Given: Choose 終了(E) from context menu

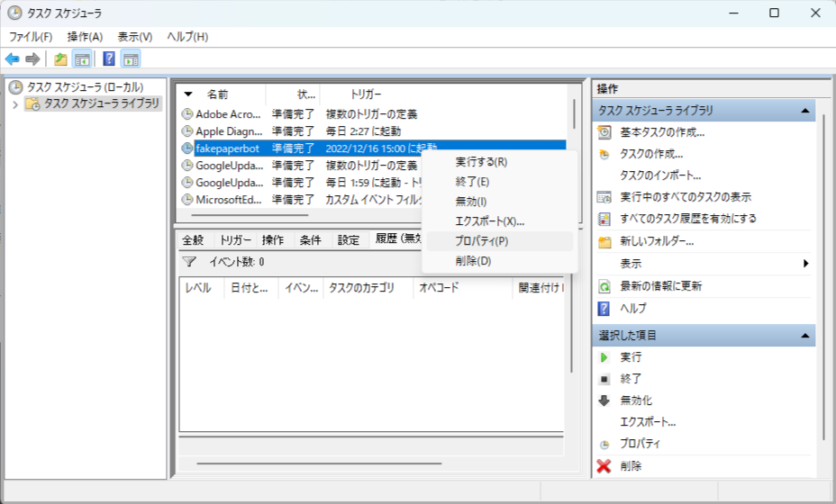Looking at the screenshot, I should (x=500, y=182).
